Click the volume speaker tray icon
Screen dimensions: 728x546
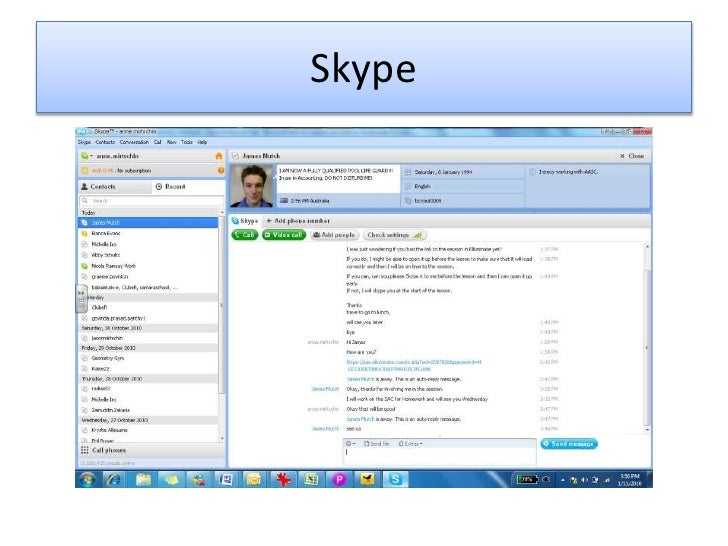click(585, 480)
